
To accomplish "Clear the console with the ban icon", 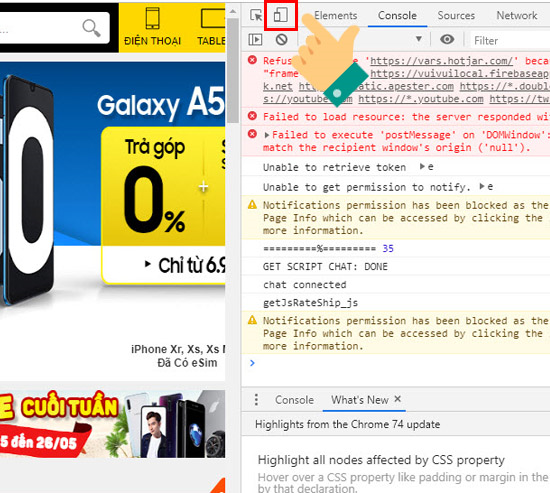I will point(281,39).
